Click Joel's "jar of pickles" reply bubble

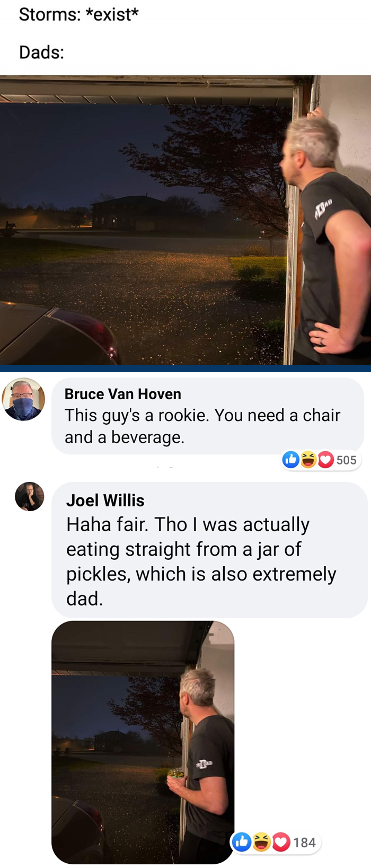(x=209, y=550)
